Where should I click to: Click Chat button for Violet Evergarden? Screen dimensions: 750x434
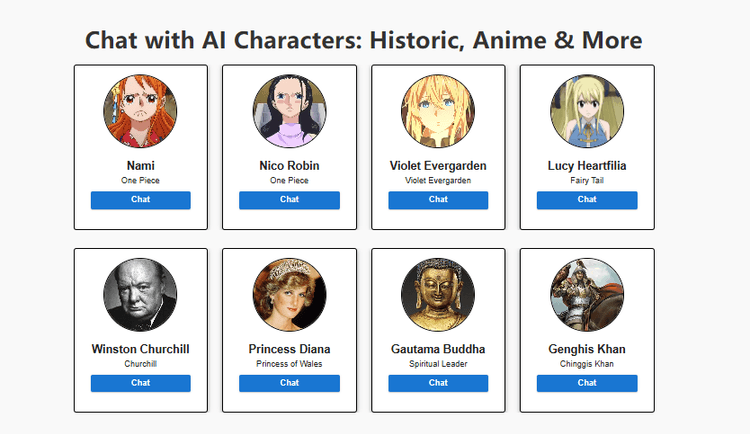point(438,200)
